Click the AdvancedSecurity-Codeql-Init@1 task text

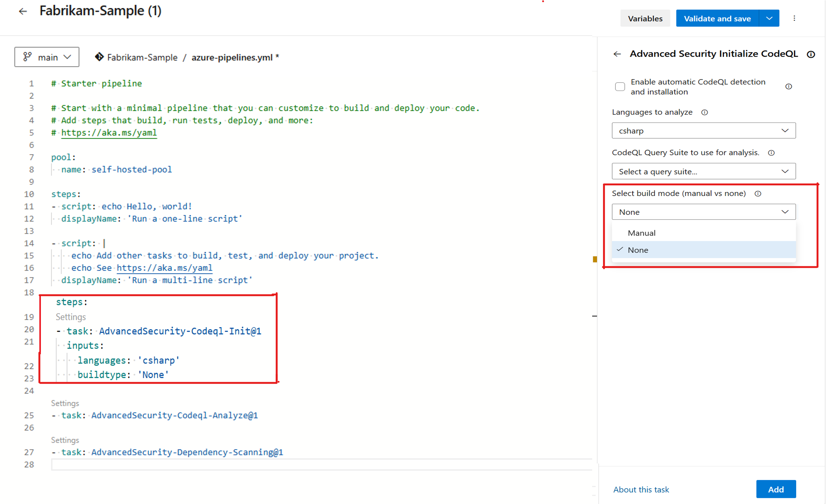click(180, 331)
